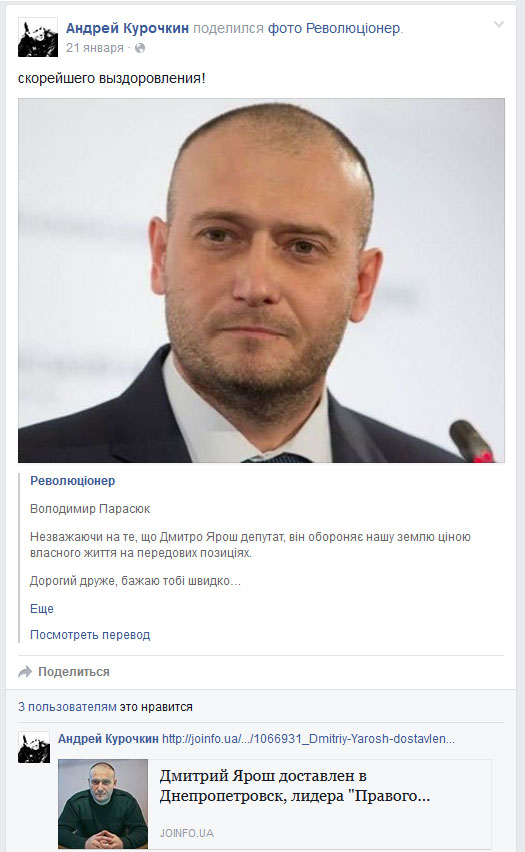The width and height of the screenshot is (525, 852).
Task: Click JOINFO.UA source label
Action: click(x=186, y=833)
